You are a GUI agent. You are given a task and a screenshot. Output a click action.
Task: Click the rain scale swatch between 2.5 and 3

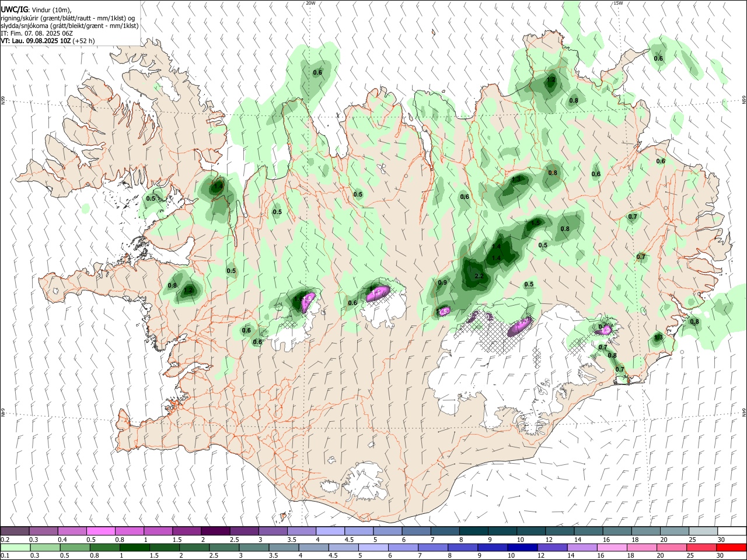point(224,548)
